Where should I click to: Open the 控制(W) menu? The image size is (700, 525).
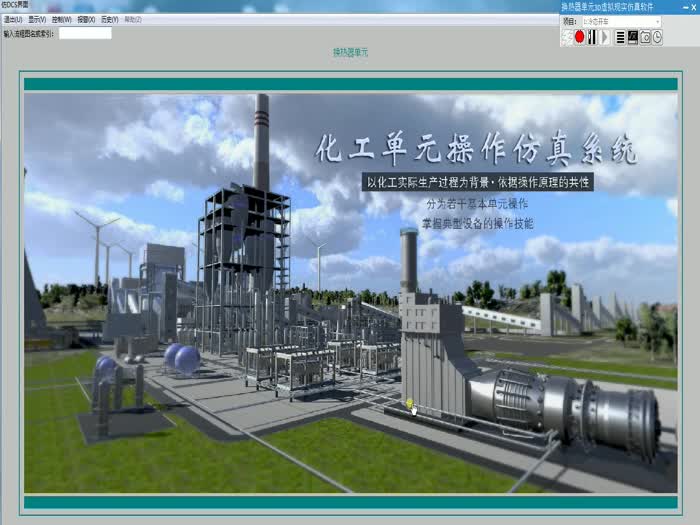click(x=61, y=19)
